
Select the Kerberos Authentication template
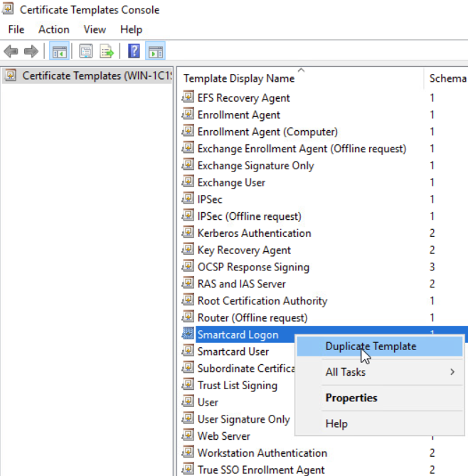pyautogui.click(x=255, y=233)
